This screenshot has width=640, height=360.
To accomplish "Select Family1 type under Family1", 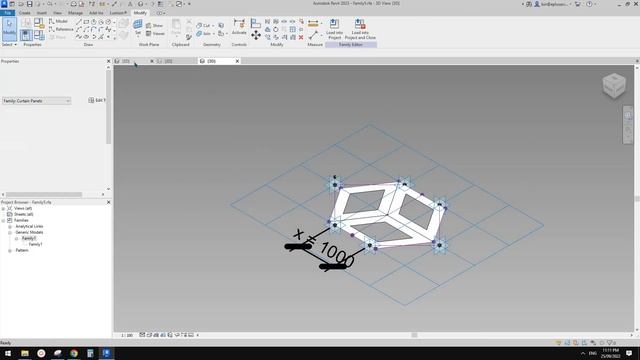I will click(x=36, y=244).
